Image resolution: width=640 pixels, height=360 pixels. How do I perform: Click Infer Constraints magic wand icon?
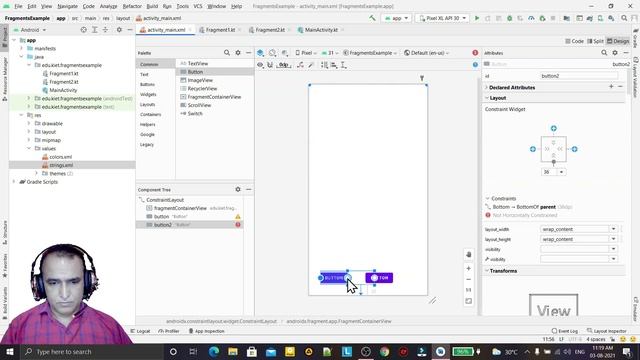coord(311,65)
